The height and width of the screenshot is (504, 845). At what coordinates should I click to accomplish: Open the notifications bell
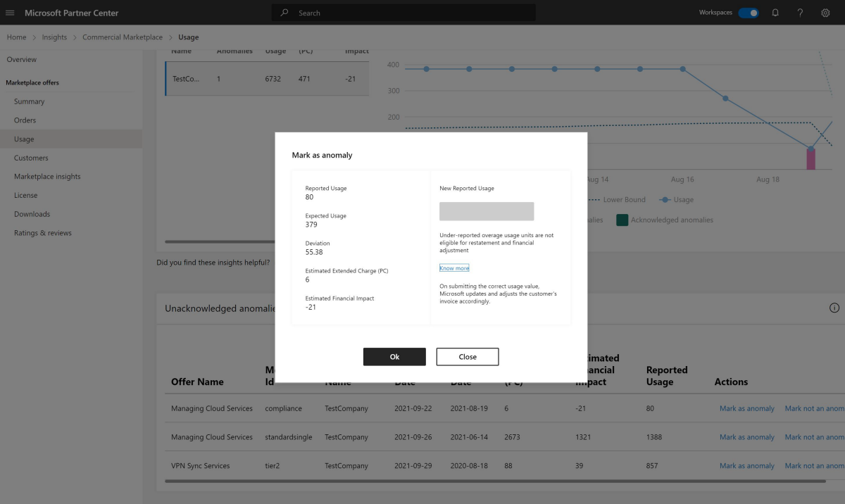pos(775,13)
